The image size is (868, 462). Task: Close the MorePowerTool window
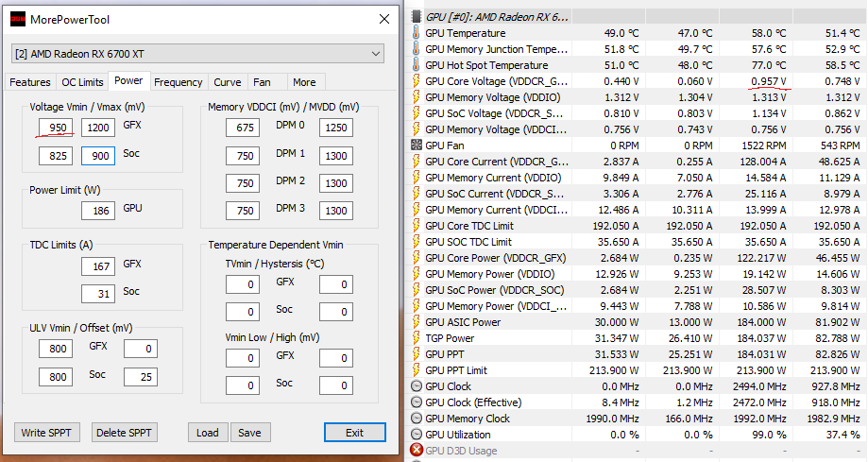tap(384, 20)
